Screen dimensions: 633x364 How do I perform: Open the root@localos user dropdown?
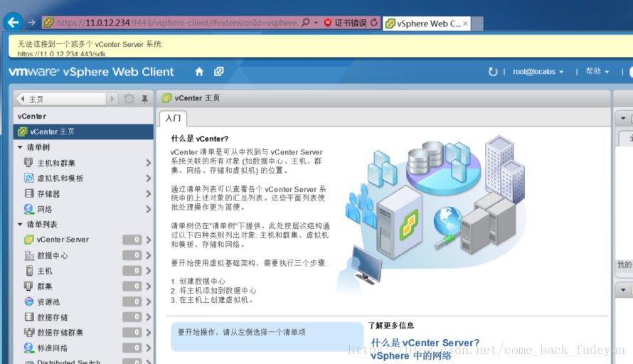pyautogui.click(x=538, y=72)
